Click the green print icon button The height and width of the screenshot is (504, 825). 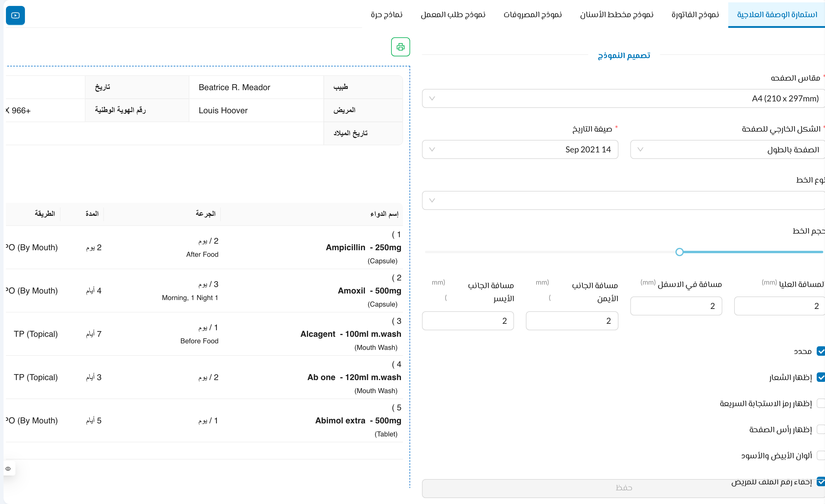pyautogui.click(x=400, y=47)
